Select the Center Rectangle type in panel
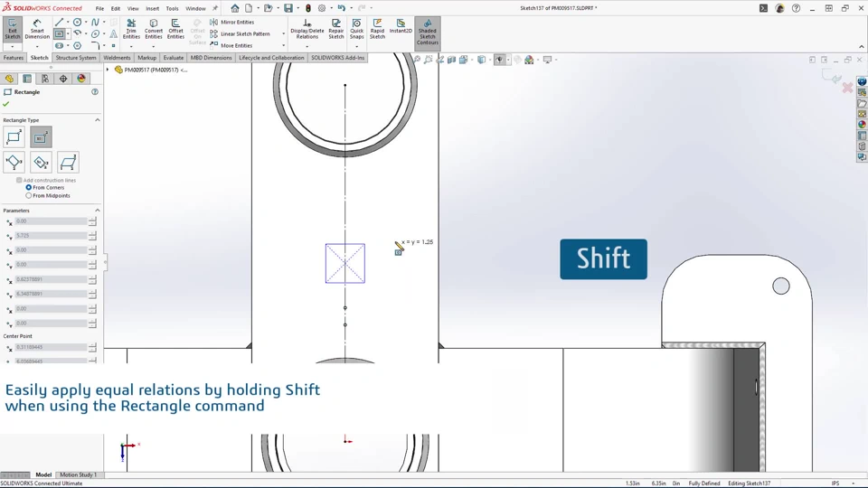Viewport: 868px width, 488px height. coord(41,137)
